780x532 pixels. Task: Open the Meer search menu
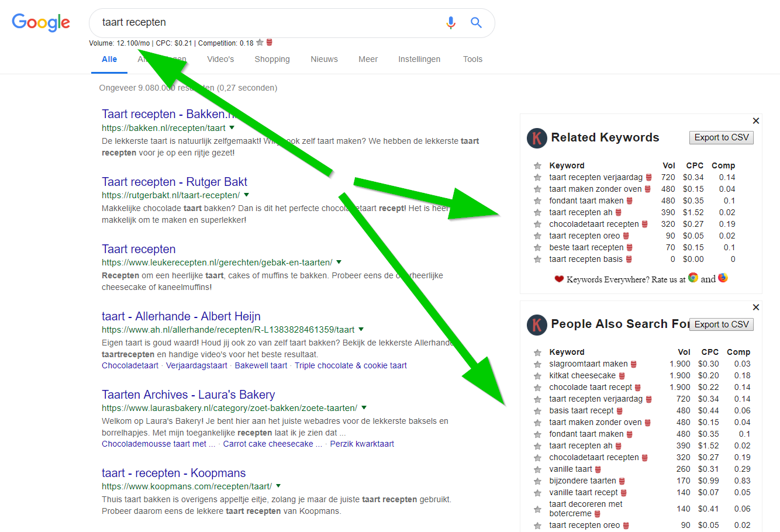(x=368, y=59)
